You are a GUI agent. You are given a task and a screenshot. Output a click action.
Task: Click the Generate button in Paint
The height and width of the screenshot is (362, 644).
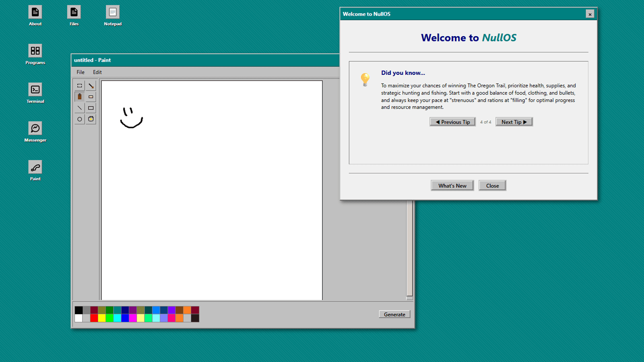(394, 315)
